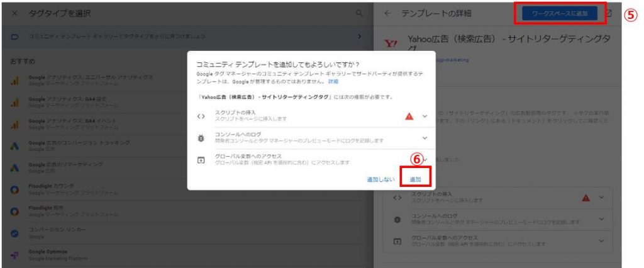This screenshot has width=644, height=268.
Task: Click the GA4 設定 bar chart icon
Action: pos(14,103)
